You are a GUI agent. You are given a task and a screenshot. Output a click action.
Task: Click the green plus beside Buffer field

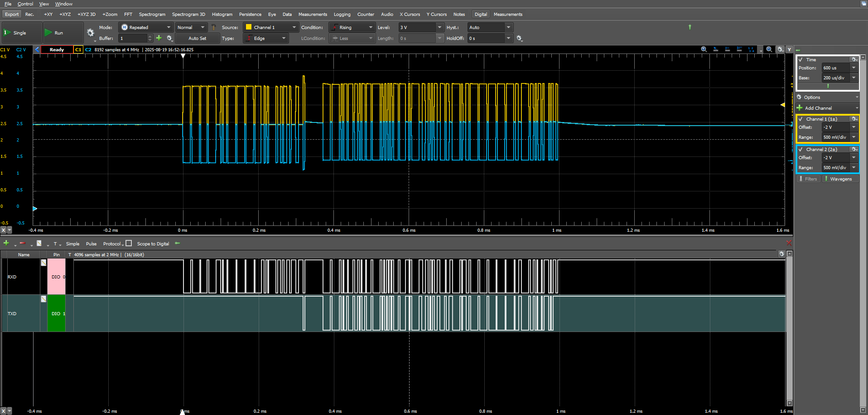click(x=159, y=38)
